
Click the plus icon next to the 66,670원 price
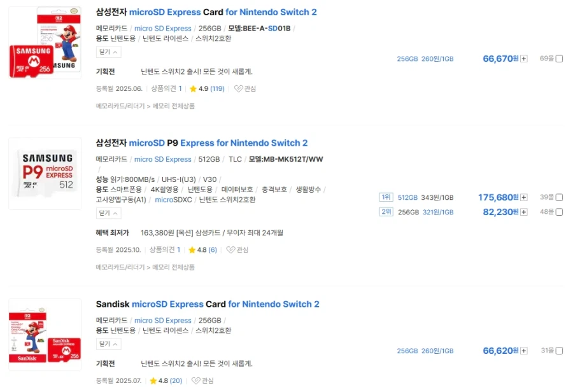click(x=523, y=57)
